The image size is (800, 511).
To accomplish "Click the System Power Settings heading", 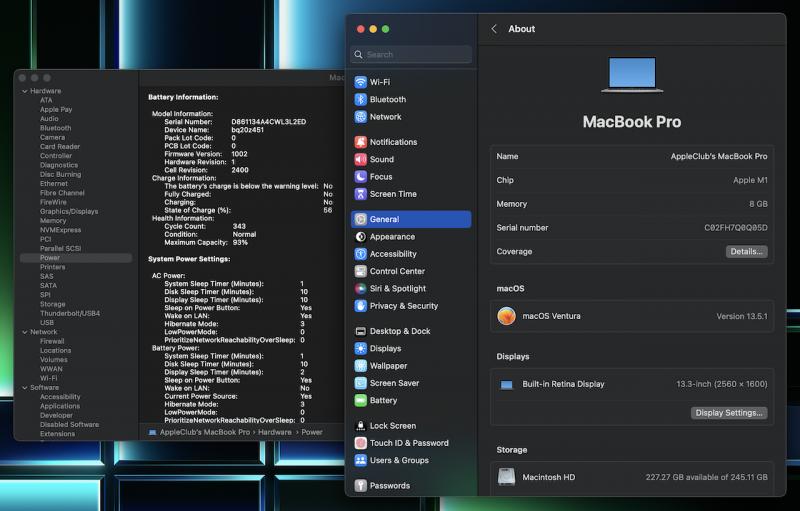I will pyautogui.click(x=189, y=259).
